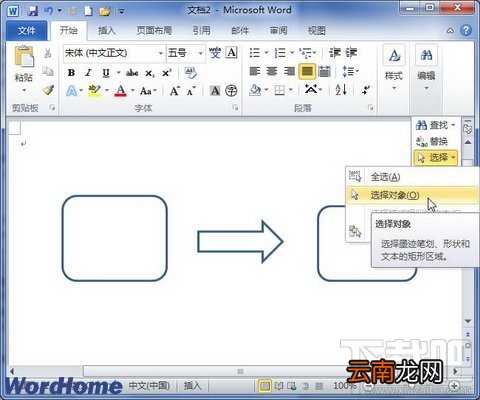Switch to the 引用 References tab
Viewport: 480px width, 400px height.
click(x=201, y=31)
